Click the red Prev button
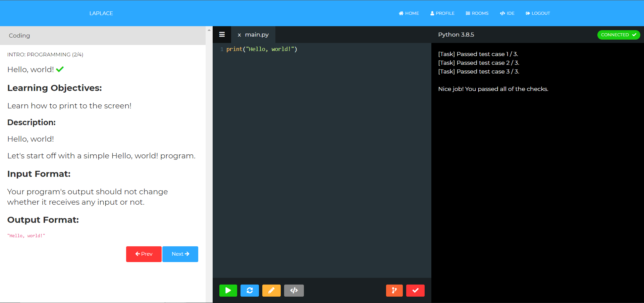The width and height of the screenshot is (644, 303). click(x=144, y=254)
